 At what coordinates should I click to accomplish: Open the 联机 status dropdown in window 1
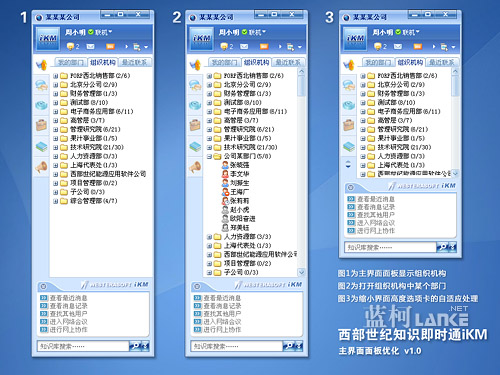click(x=104, y=32)
